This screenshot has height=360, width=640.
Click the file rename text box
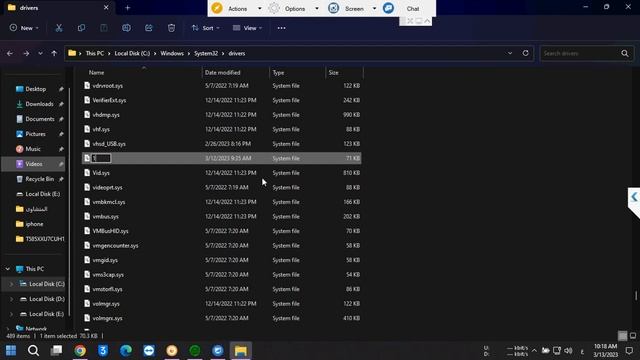click(101, 158)
